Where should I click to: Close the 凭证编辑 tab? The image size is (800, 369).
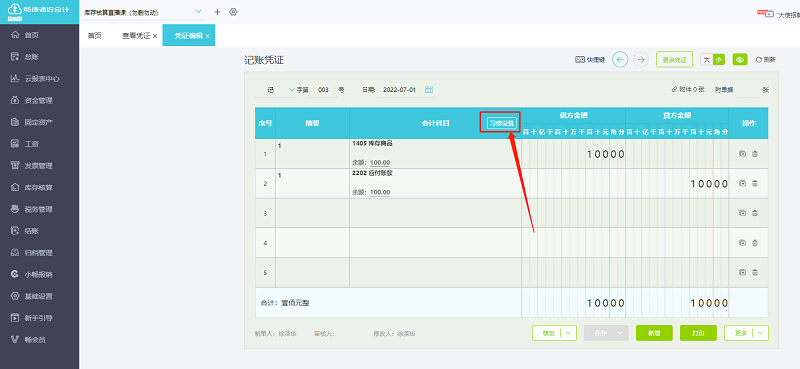point(208,36)
